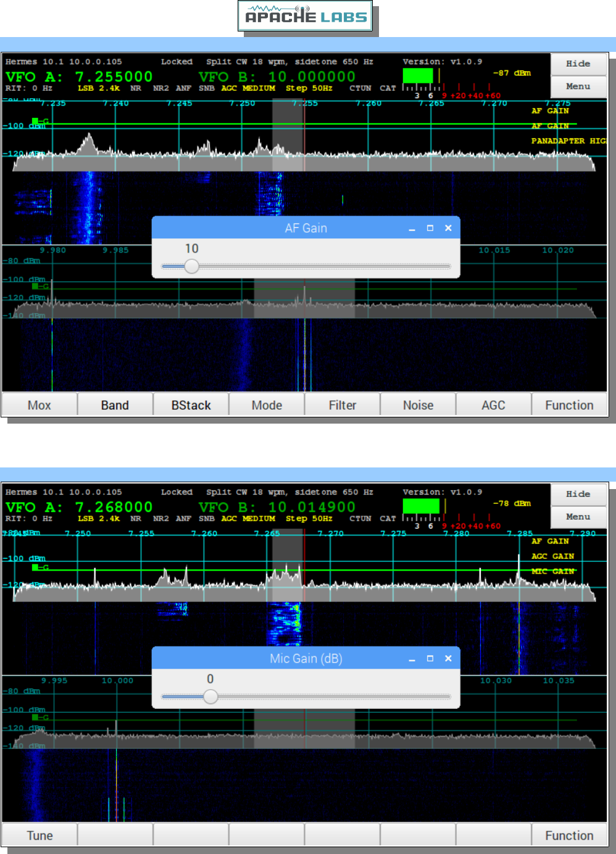Click VFO B frequency 10.014900
This screenshot has width=616, height=854.
pos(311,507)
